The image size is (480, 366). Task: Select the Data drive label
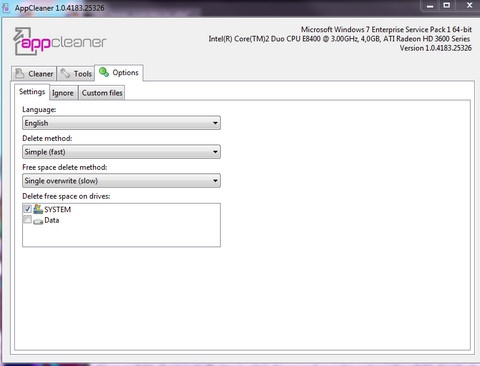pos(52,220)
